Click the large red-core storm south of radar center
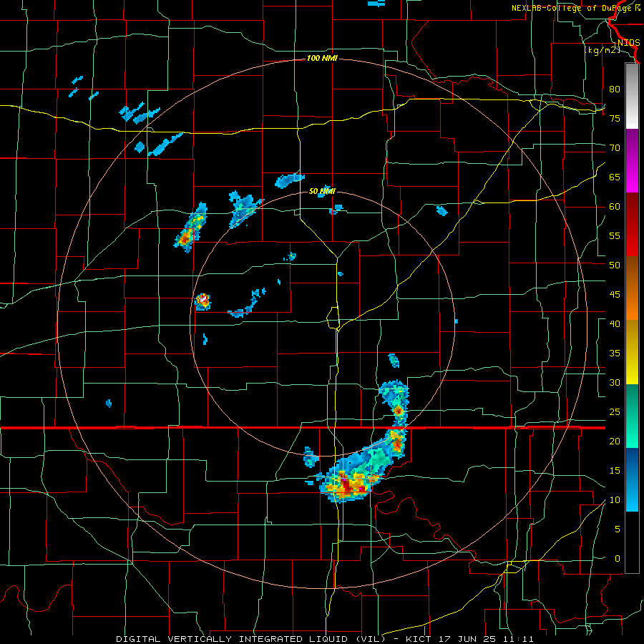The width and height of the screenshot is (644, 644). click(x=348, y=485)
